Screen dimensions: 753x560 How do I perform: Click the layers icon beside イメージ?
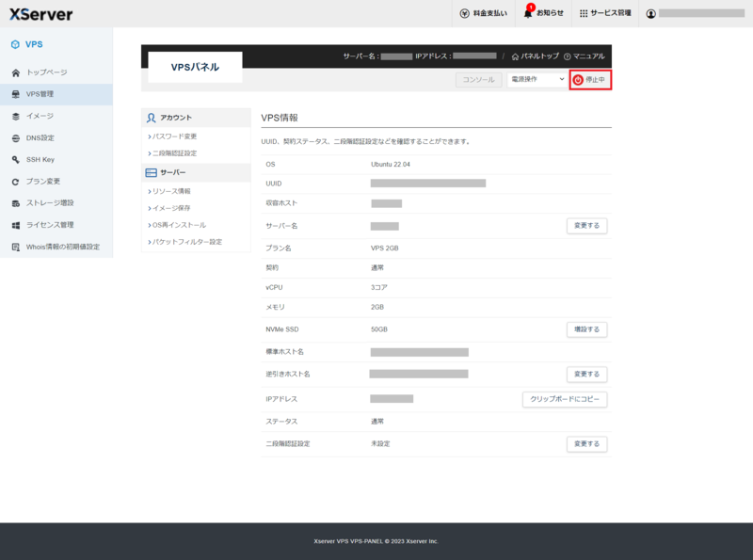pos(16,116)
